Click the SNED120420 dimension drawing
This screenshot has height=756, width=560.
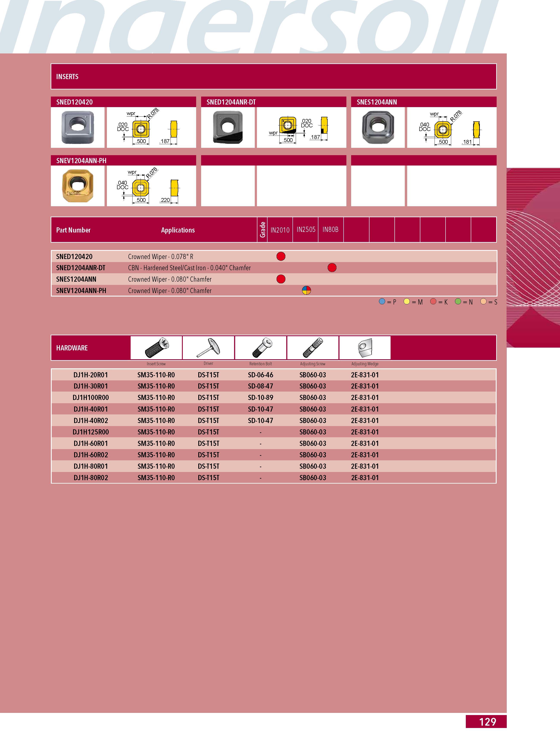[x=151, y=127]
